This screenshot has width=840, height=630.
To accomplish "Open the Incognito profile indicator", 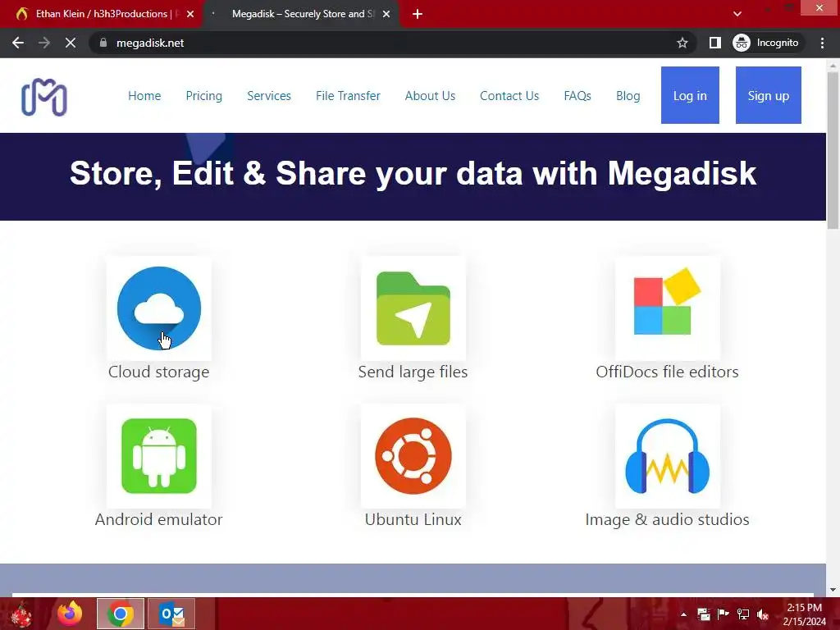I will 766,43.
